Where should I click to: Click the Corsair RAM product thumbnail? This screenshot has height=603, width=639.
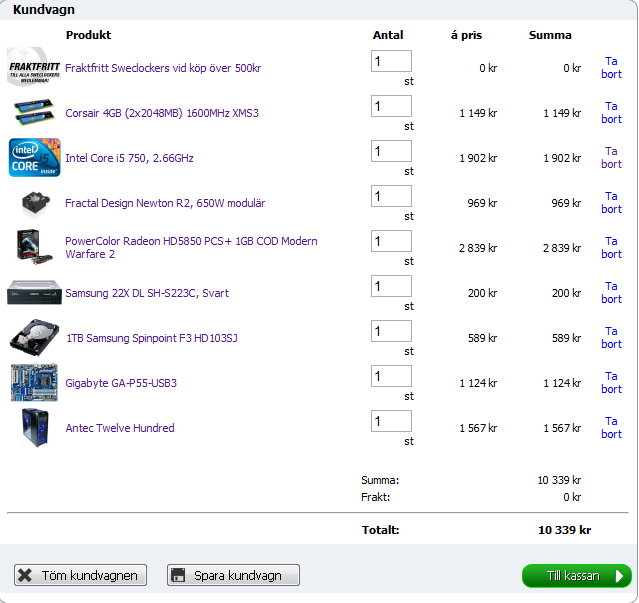(34, 112)
